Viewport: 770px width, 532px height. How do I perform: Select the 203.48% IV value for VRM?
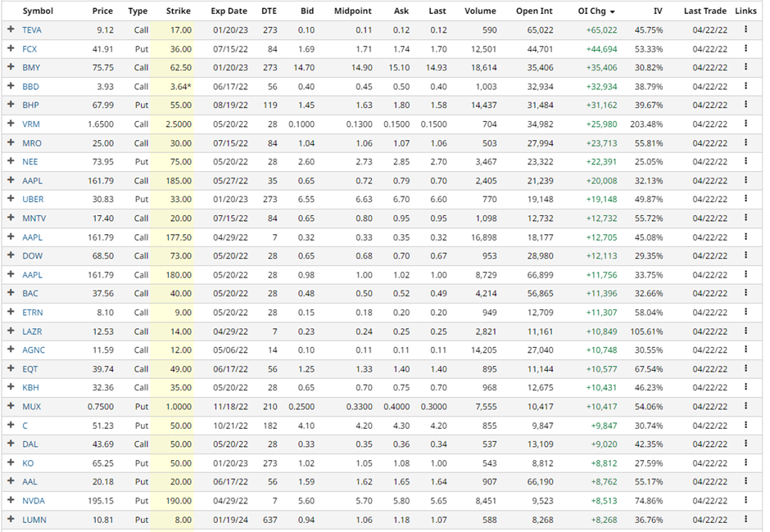646,124
